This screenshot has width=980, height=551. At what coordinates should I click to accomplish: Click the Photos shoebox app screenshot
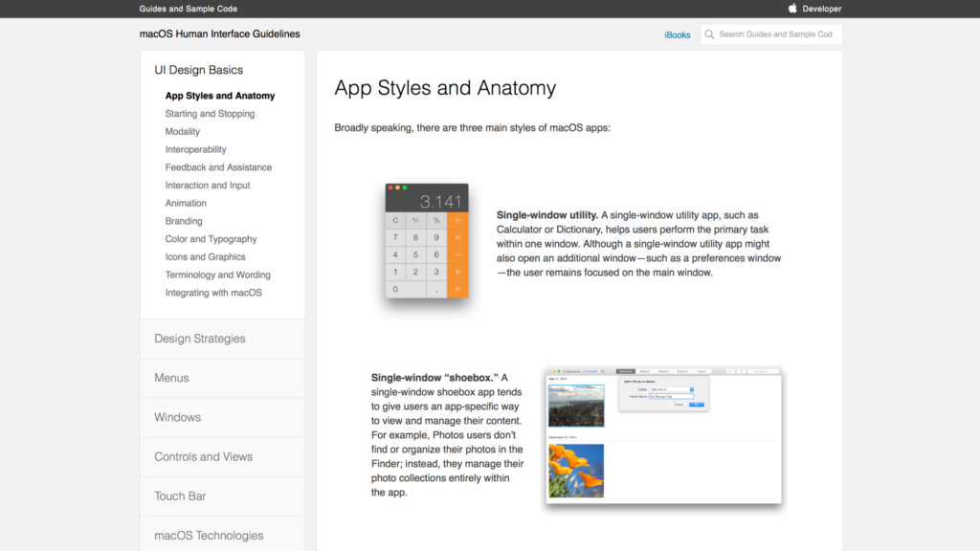[663, 435]
